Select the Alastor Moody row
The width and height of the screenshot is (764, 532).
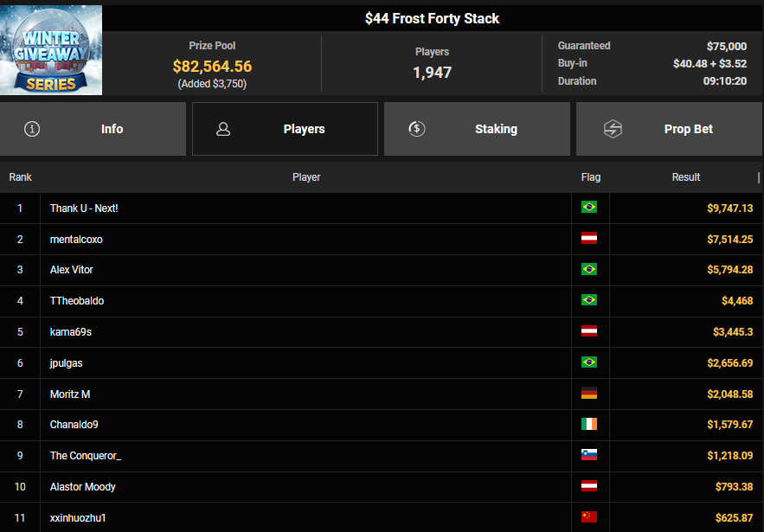coord(83,487)
